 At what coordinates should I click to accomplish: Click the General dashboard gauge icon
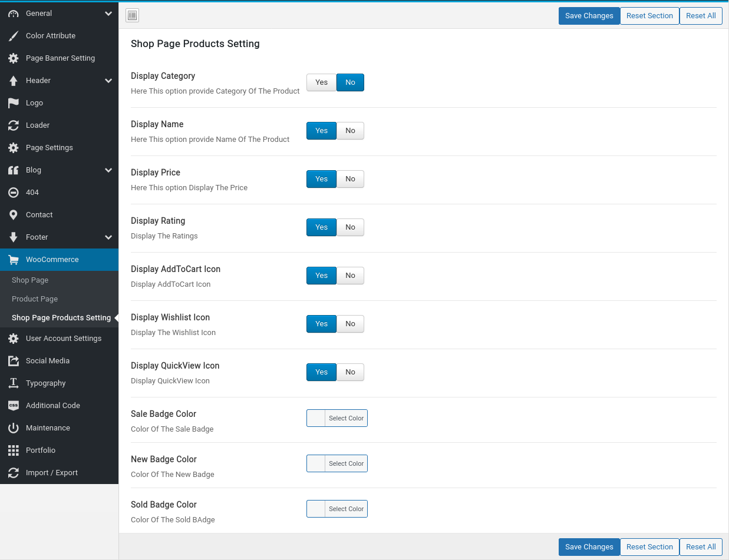click(14, 14)
